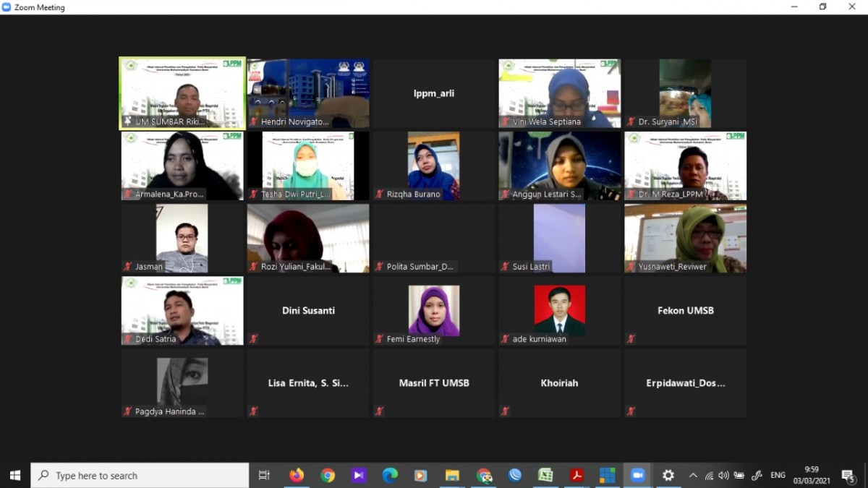This screenshot has height=488, width=868.
Task: Open Adobe Acrobat from the taskbar
Action: click(576, 475)
